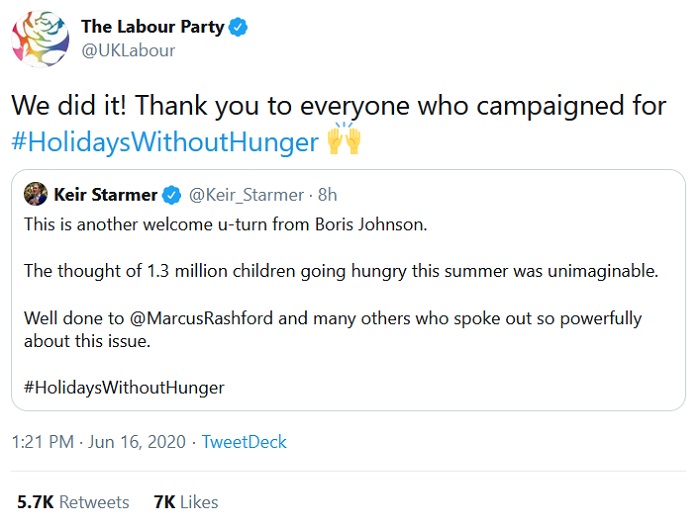Click the Jun 16, 2020 date

[135, 441]
